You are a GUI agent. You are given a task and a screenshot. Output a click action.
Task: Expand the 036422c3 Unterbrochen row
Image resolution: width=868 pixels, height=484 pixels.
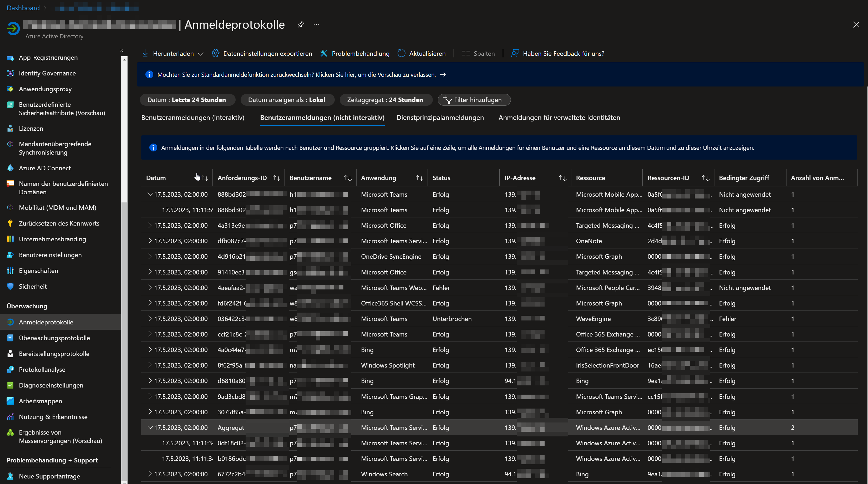(x=150, y=319)
